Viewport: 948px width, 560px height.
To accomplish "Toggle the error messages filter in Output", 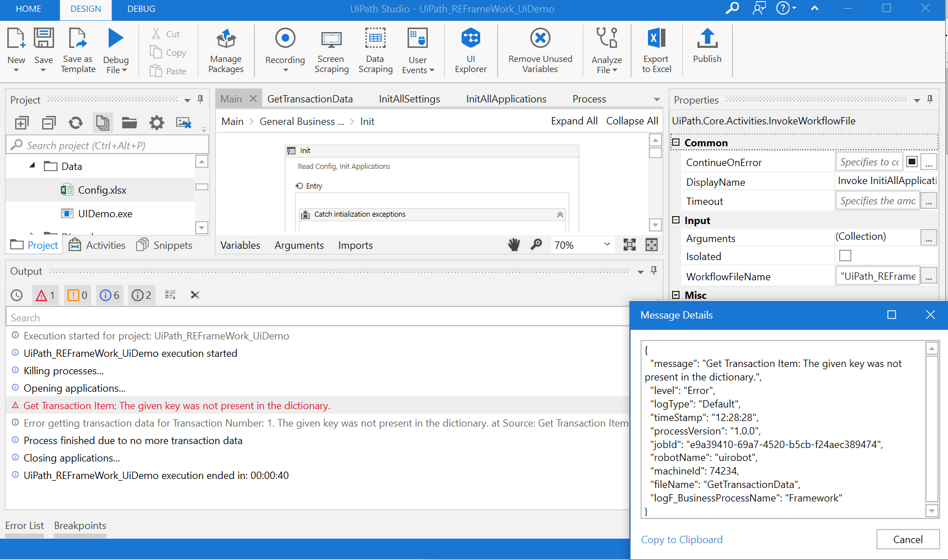I will [45, 295].
